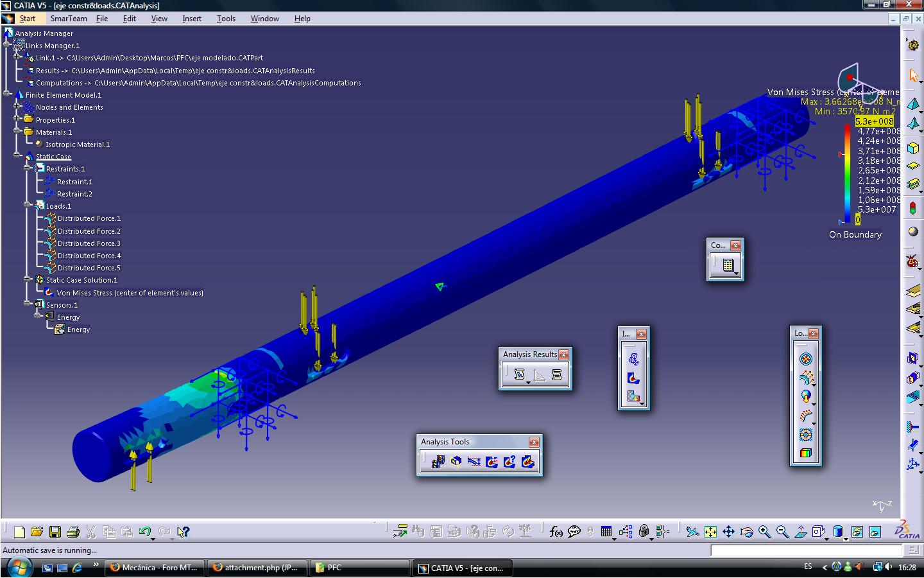Click the Deformation icon in Image toolbar
924x578 pixels.
point(633,360)
